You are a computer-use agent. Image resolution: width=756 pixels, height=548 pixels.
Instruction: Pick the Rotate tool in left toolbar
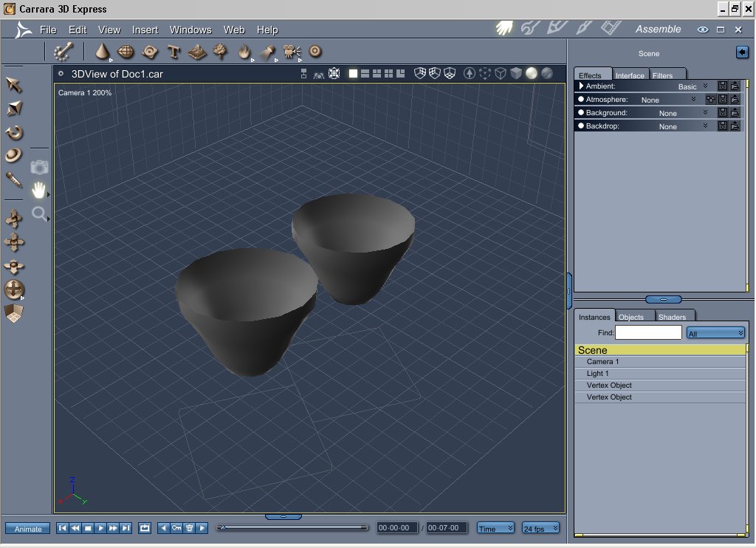[14, 133]
